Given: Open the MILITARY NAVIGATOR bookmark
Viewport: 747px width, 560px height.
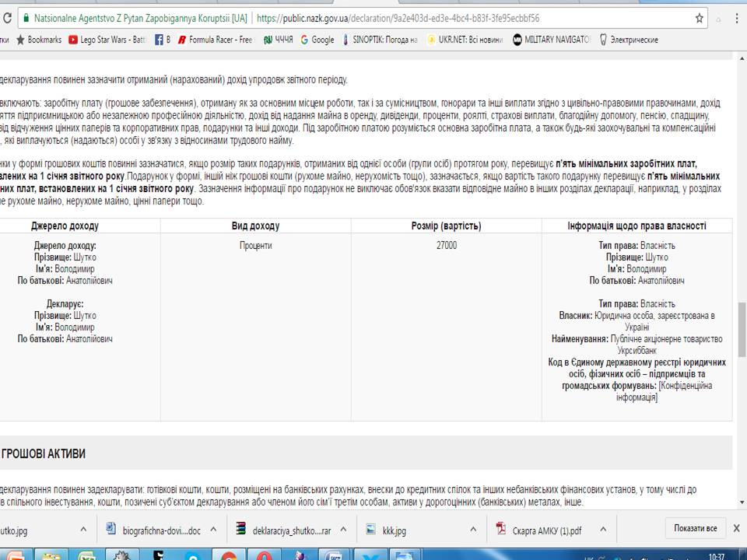Looking at the screenshot, I should point(552,40).
